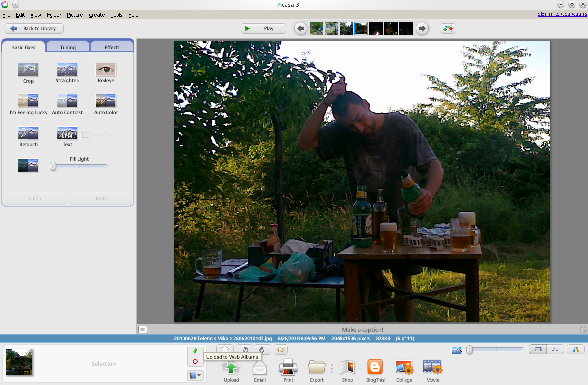Apply I'm Feeling Lucky fix

pos(28,102)
